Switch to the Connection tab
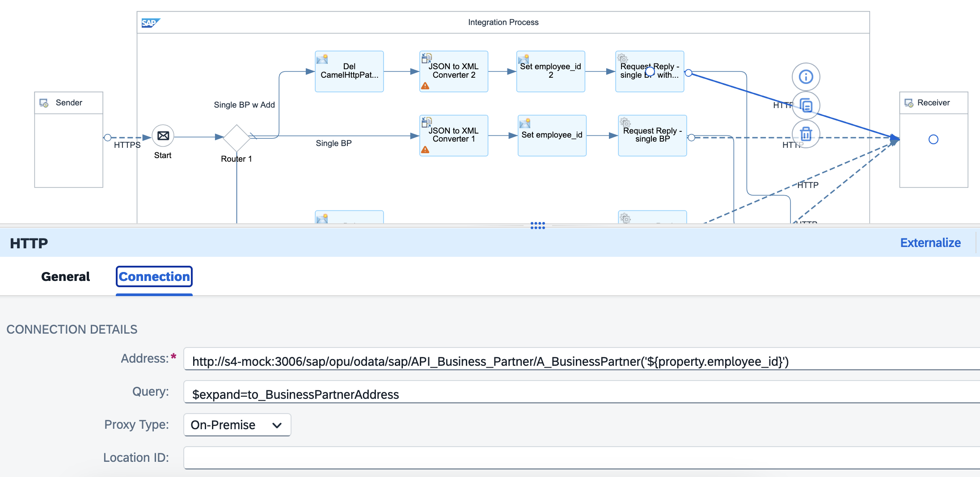980x477 pixels. (154, 277)
